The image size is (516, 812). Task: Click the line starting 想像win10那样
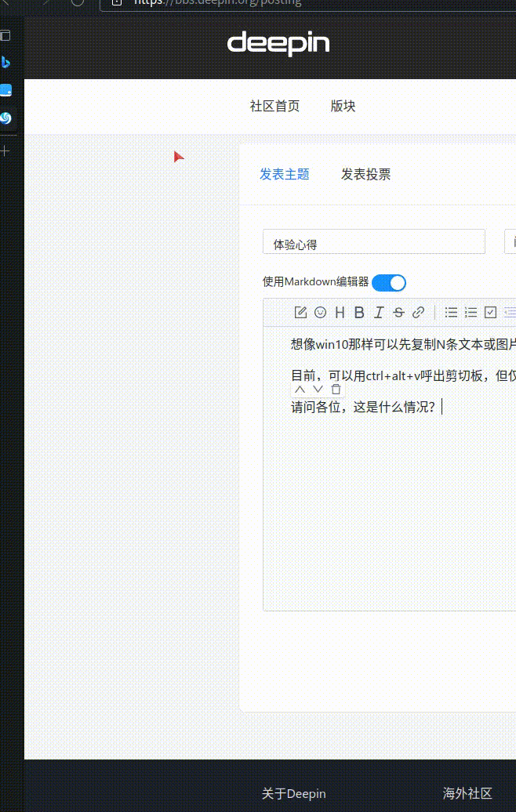click(x=403, y=344)
